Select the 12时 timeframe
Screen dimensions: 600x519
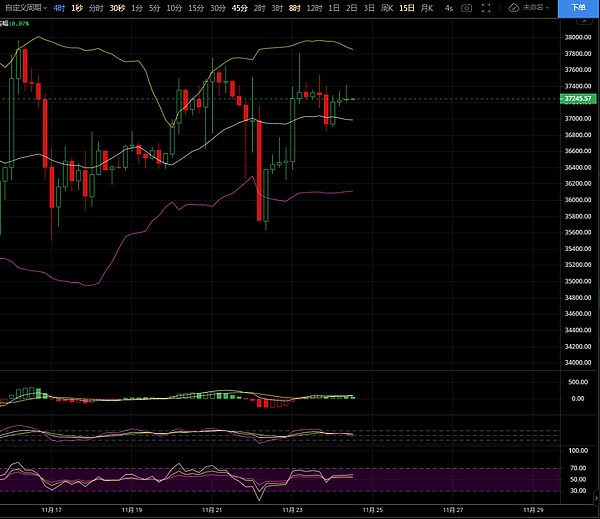[x=314, y=8]
